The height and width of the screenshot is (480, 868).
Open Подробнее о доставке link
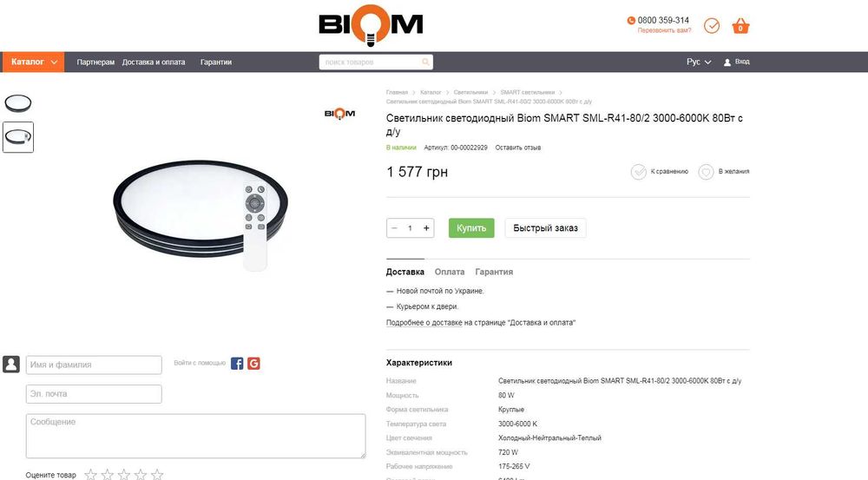424,323
